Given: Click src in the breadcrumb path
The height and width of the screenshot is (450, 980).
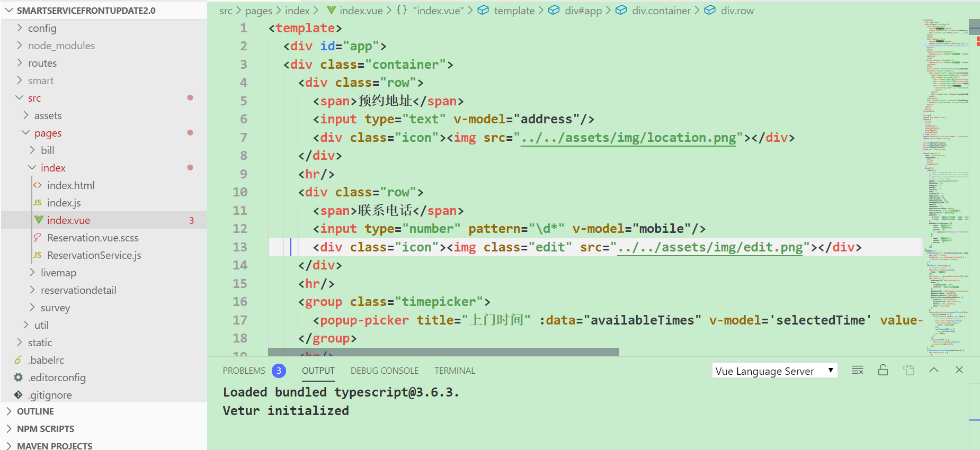Looking at the screenshot, I should [x=226, y=11].
